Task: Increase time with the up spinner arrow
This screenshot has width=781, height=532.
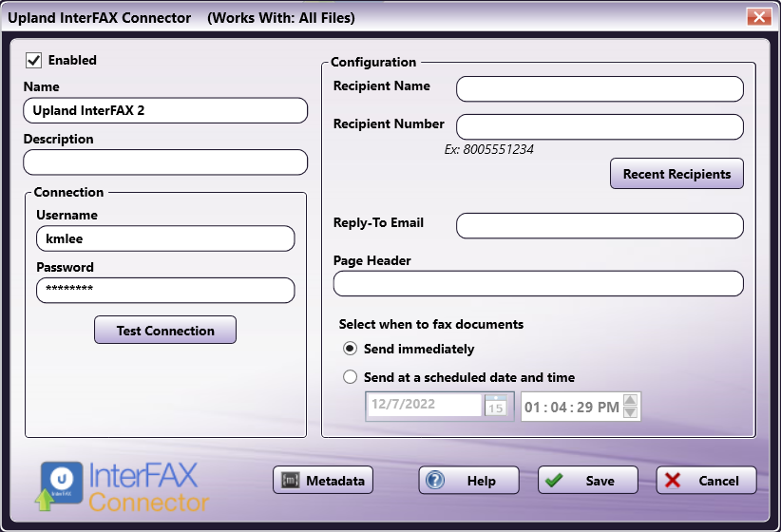Action: click(x=630, y=400)
